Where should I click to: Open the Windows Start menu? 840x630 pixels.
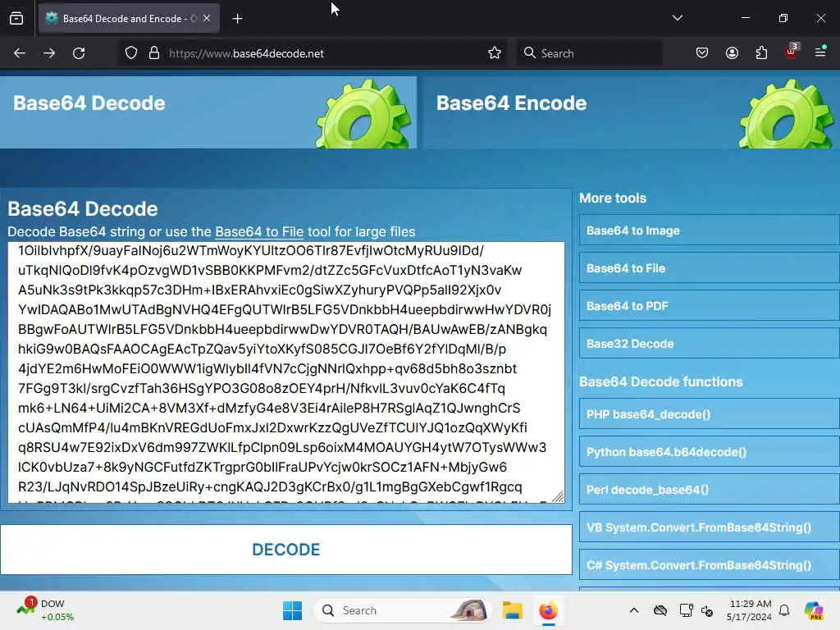pos(293,610)
